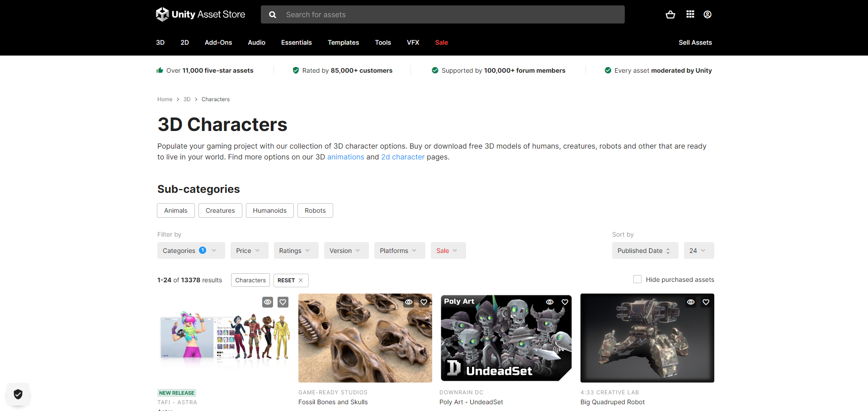Open the VFX menu
Screen dimensions: 868x411
pos(413,42)
